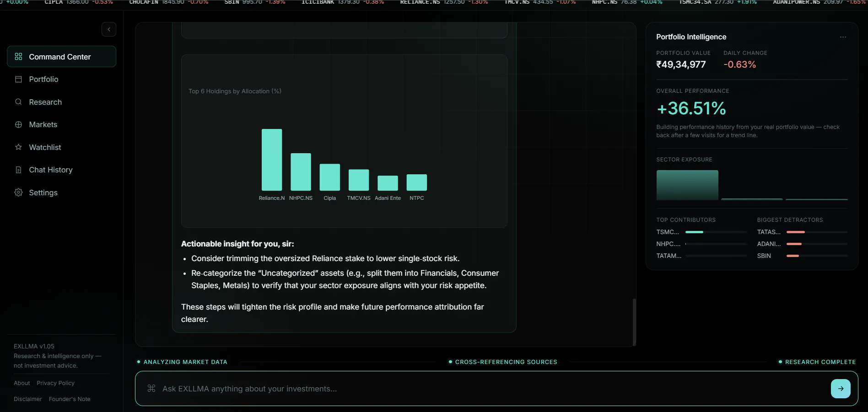Open the Research section
868x412 pixels.
[61, 102]
